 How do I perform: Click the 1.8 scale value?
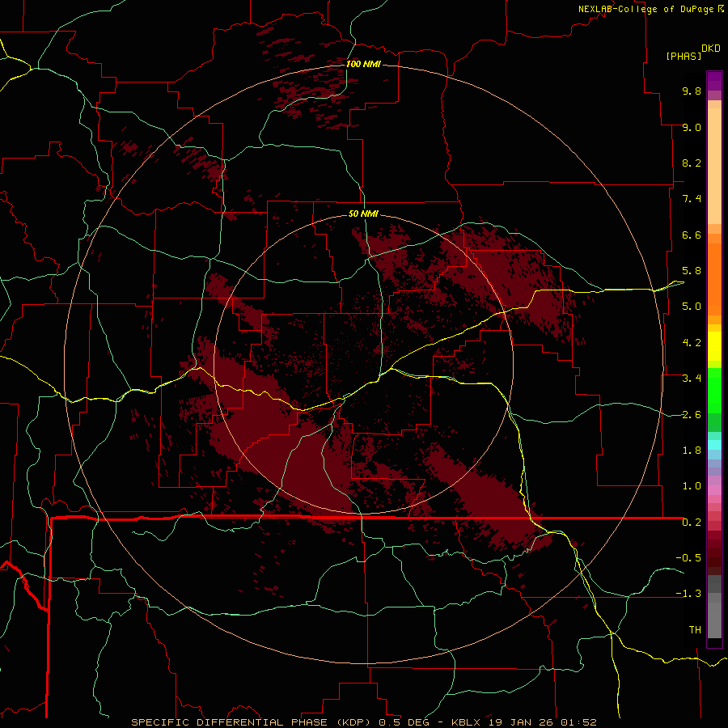(x=692, y=451)
